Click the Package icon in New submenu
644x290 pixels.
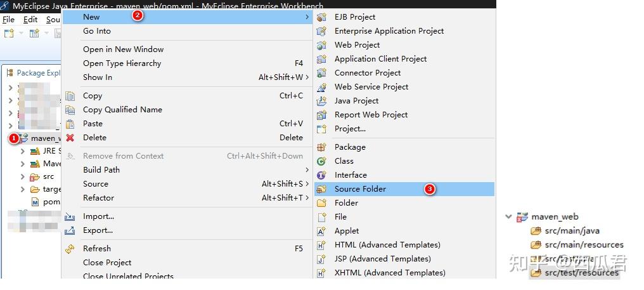(321, 147)
